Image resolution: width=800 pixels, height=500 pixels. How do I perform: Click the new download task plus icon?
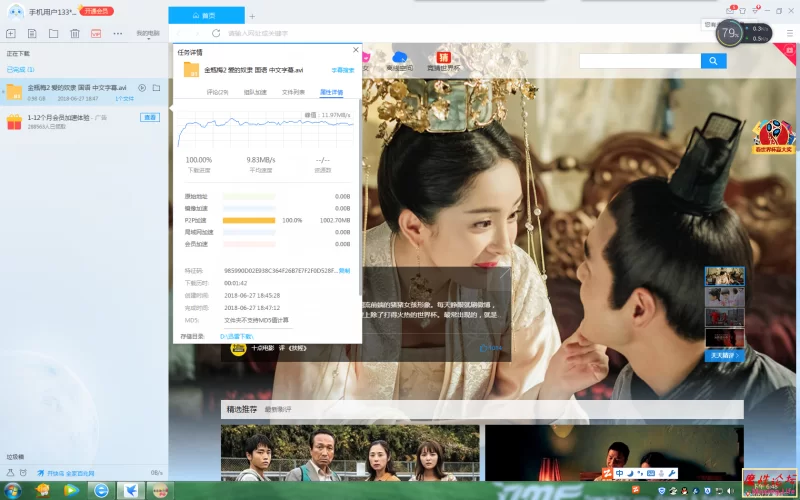pos(11,34)
